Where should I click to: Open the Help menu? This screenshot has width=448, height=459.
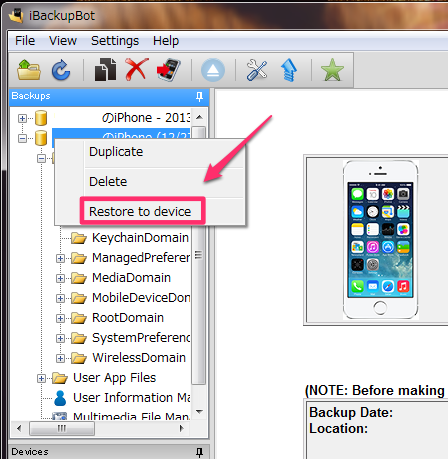click(166, 41)
